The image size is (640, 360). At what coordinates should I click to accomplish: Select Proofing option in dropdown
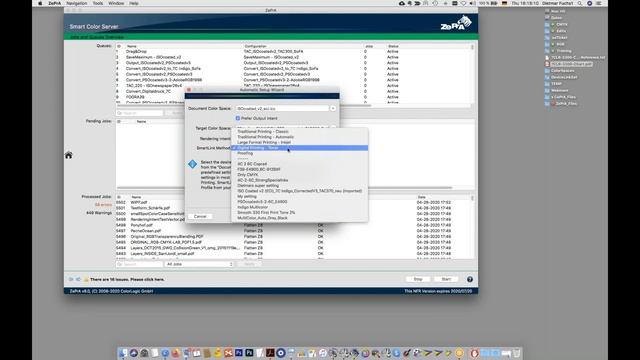point(245,153)
